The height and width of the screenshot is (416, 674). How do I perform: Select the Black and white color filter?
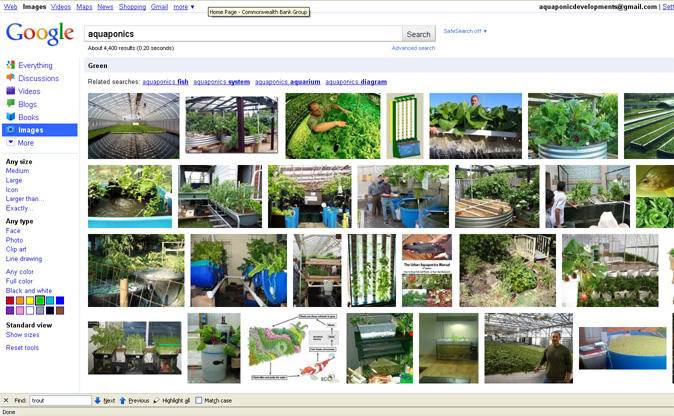click(29, 290)
